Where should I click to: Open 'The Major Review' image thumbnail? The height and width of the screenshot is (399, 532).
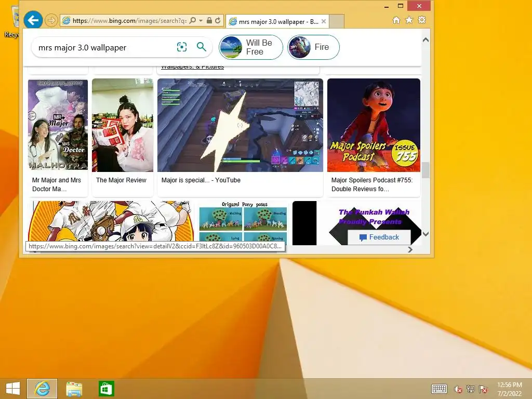pyautogui.click(x=123, y=125)
